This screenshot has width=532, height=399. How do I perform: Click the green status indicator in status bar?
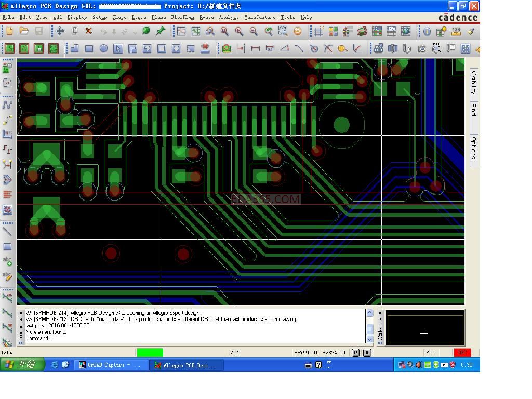pyautogui.click(x=150, y=353)
